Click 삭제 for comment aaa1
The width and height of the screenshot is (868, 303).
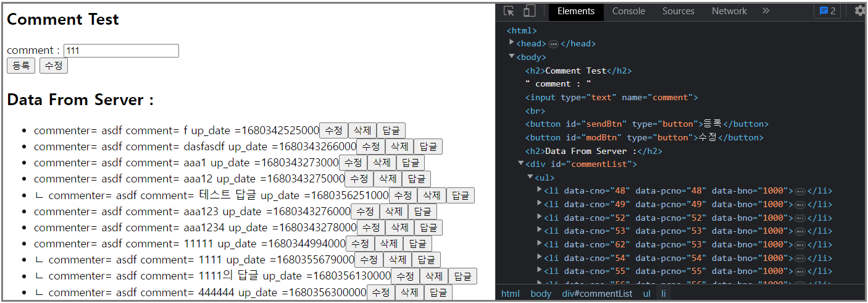pos(382,163)
